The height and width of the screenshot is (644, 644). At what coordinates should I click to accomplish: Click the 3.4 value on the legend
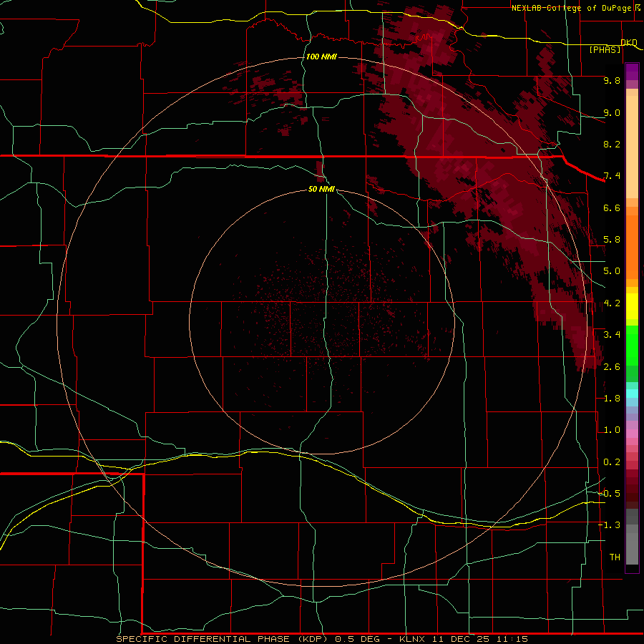pyautogui.click(x=612, y=335)
